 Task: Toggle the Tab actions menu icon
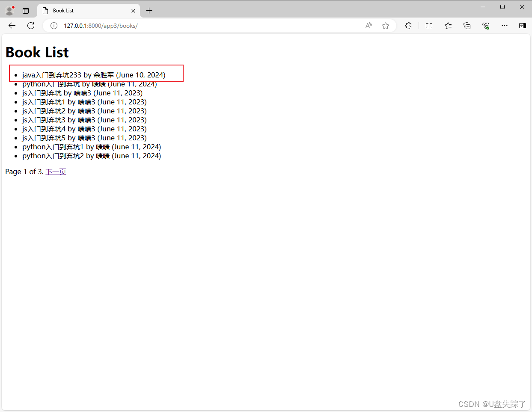tap(25, 10)
